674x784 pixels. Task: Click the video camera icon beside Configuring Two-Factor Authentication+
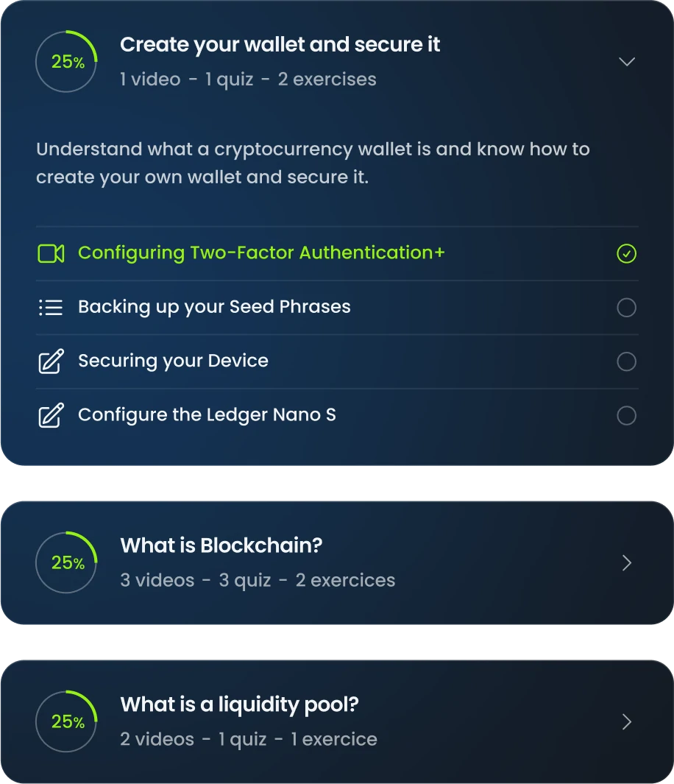(51, 253)
